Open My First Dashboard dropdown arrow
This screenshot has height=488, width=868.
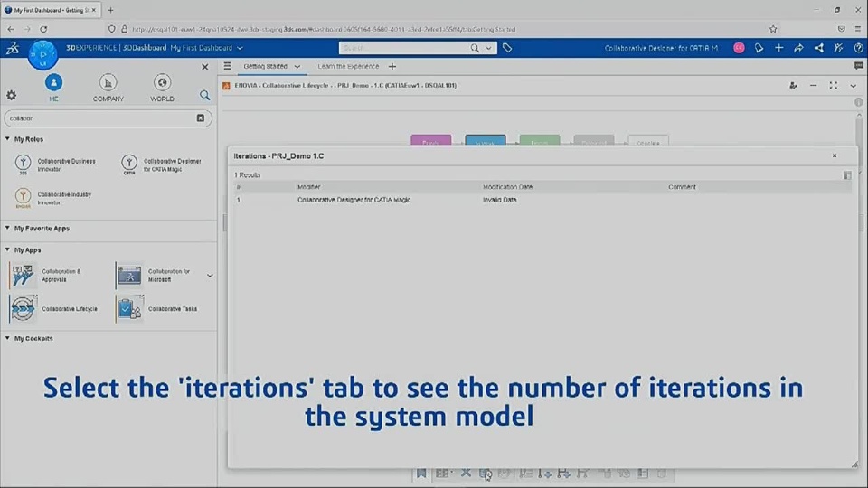click(240, 48)
